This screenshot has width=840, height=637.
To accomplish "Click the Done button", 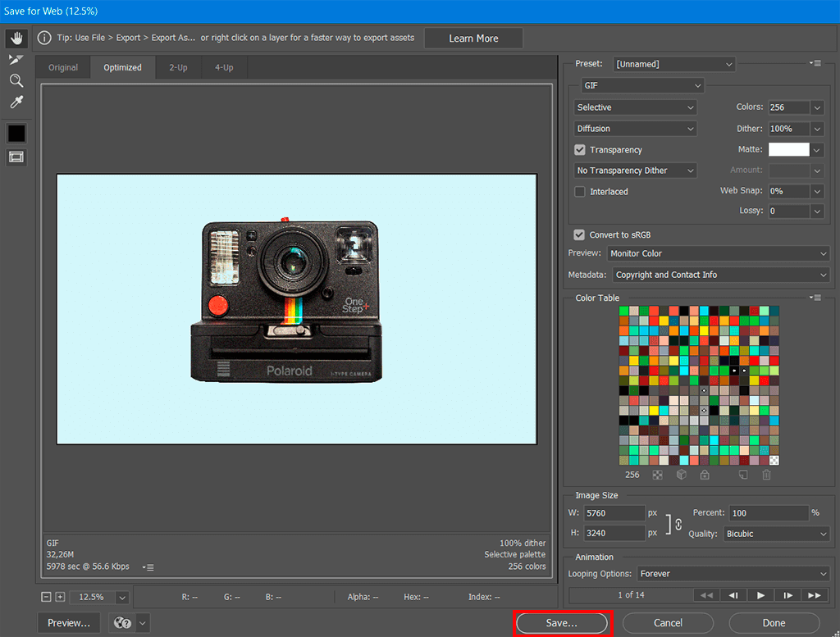I will (x=774, y=623).
